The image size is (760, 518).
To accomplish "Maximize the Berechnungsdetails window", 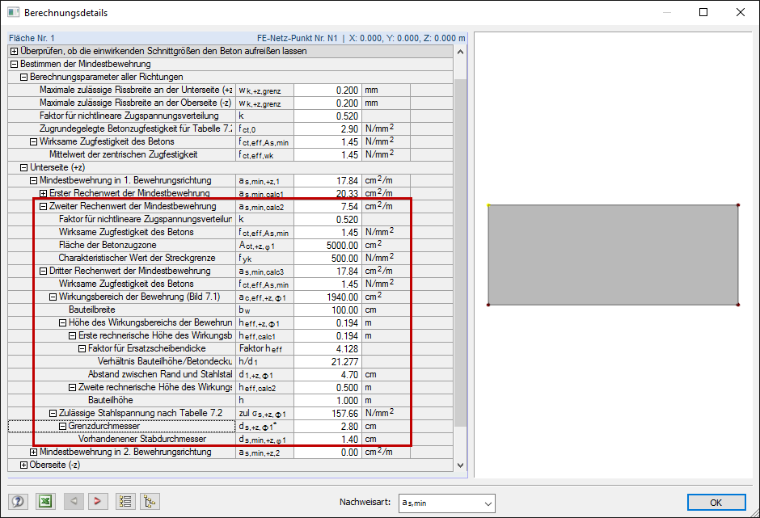I will click(703, 12).
